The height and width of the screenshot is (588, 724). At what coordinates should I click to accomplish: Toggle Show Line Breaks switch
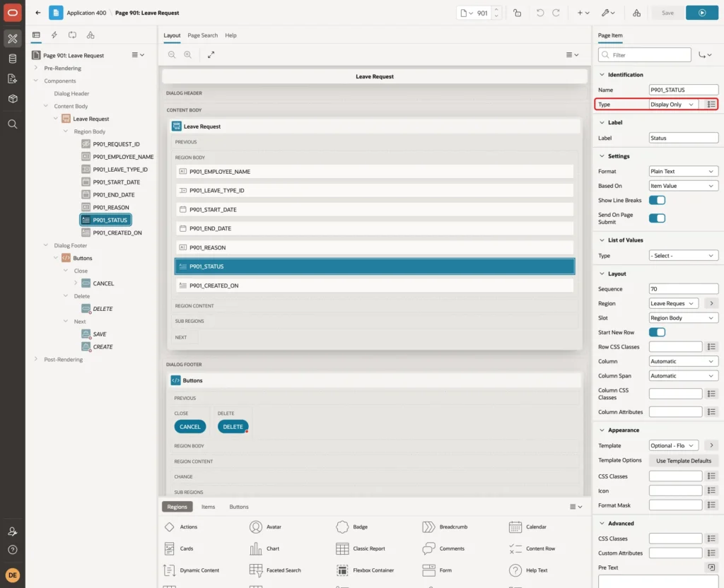[657, 200]
